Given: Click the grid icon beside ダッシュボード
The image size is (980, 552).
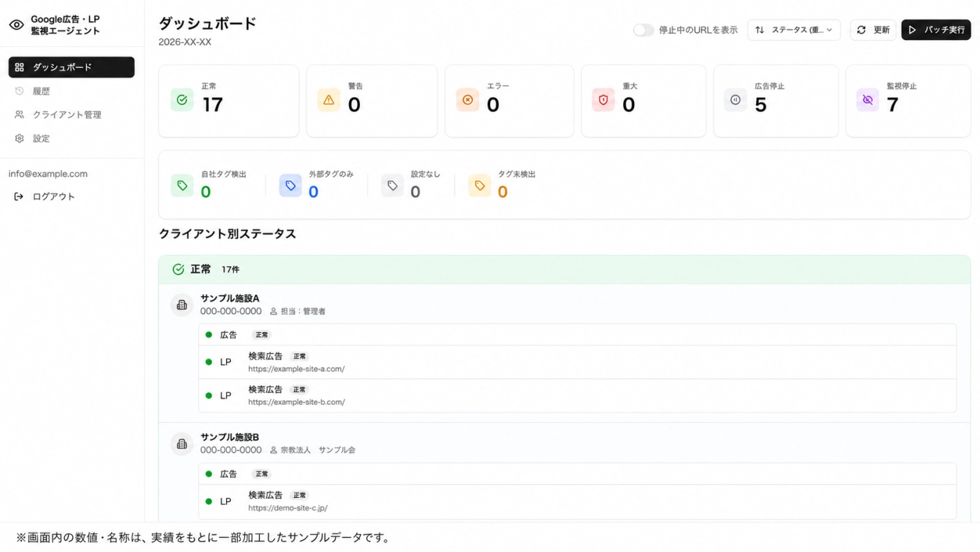Looking at the screenshot, I should click(x=20, y=67).
